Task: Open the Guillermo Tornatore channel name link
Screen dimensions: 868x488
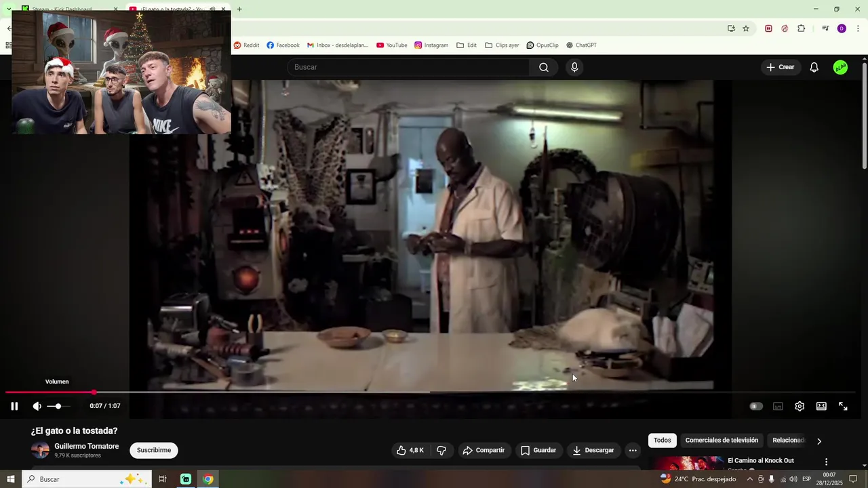Action: [x=87, y=446]
